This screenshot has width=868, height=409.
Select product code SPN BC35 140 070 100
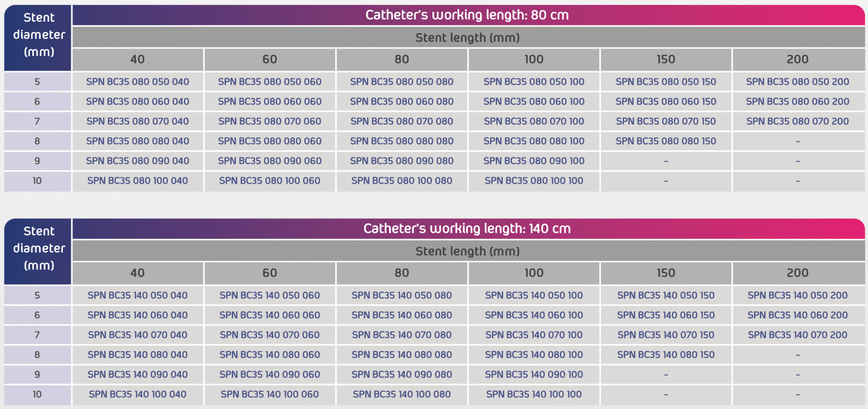click(534, 335)
